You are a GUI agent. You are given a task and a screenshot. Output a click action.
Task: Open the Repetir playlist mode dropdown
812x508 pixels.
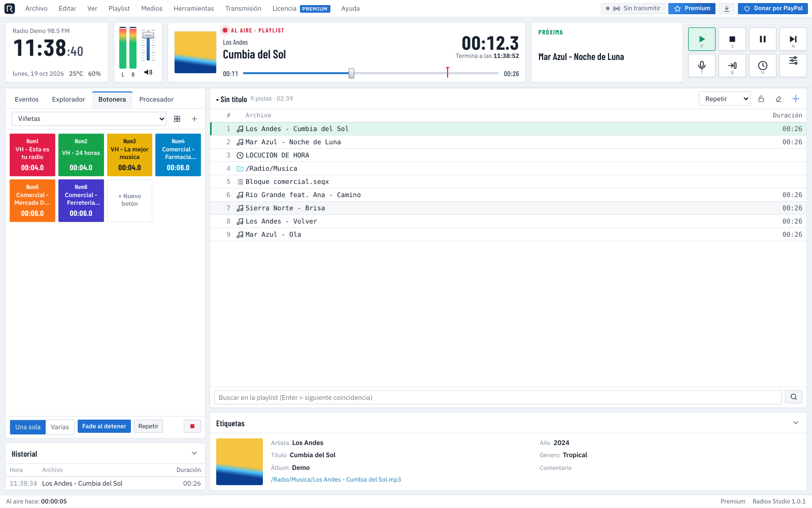(725, 99)
